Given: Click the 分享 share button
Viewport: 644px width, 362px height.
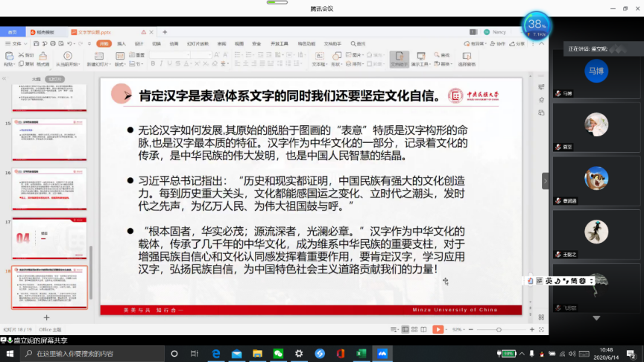Looking at the screenshot, I should click(x=517, y=44).
